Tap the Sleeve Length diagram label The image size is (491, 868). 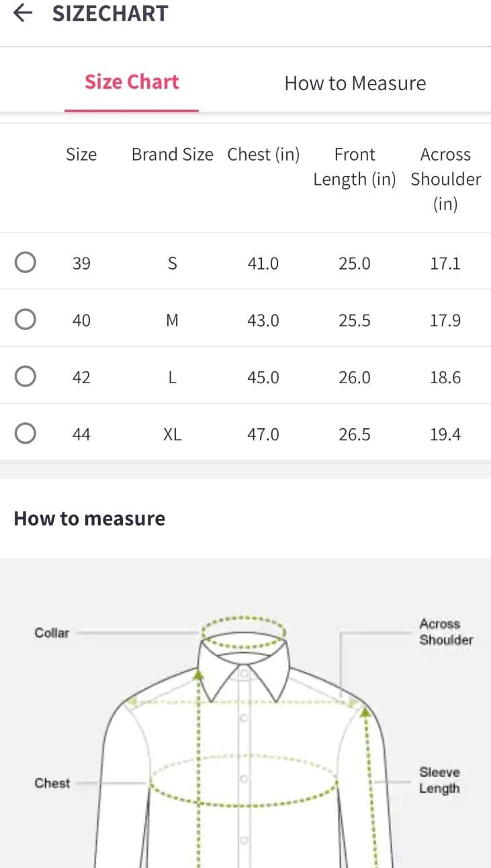(439, 780)
